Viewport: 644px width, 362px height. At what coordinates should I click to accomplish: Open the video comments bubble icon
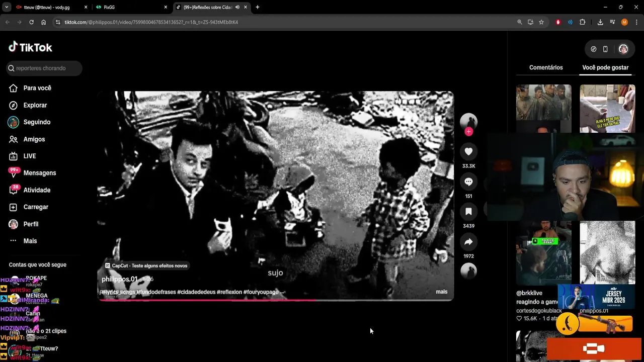pos(468,182)
